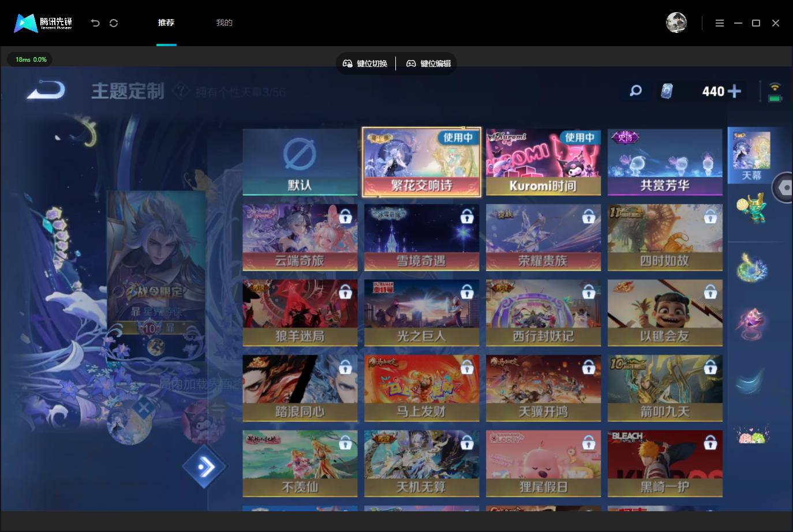Open the locked 箭叩九天 theme

[x=665, y=388]
